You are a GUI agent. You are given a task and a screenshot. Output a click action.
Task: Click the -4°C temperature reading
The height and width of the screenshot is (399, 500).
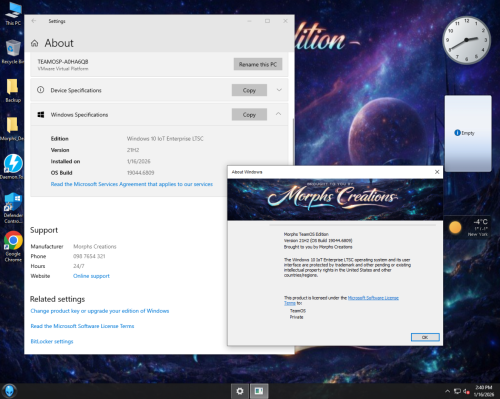point(480,222)
